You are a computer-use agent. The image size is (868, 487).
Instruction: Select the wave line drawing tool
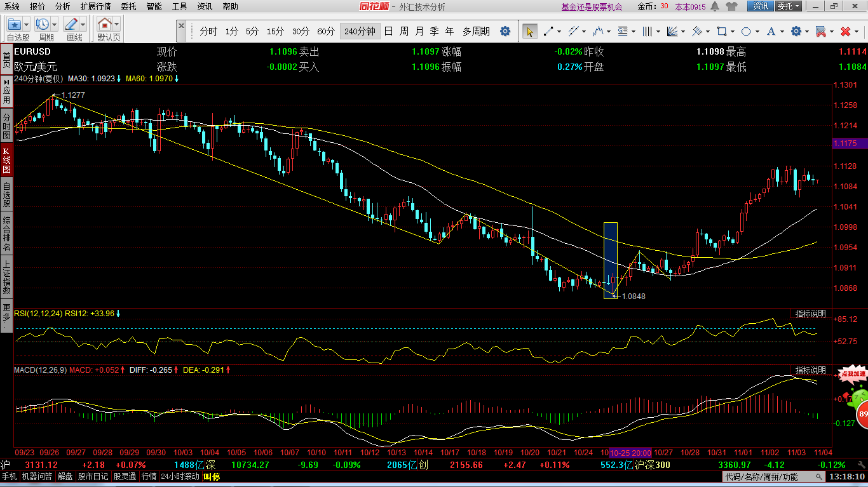click(597, 31)
